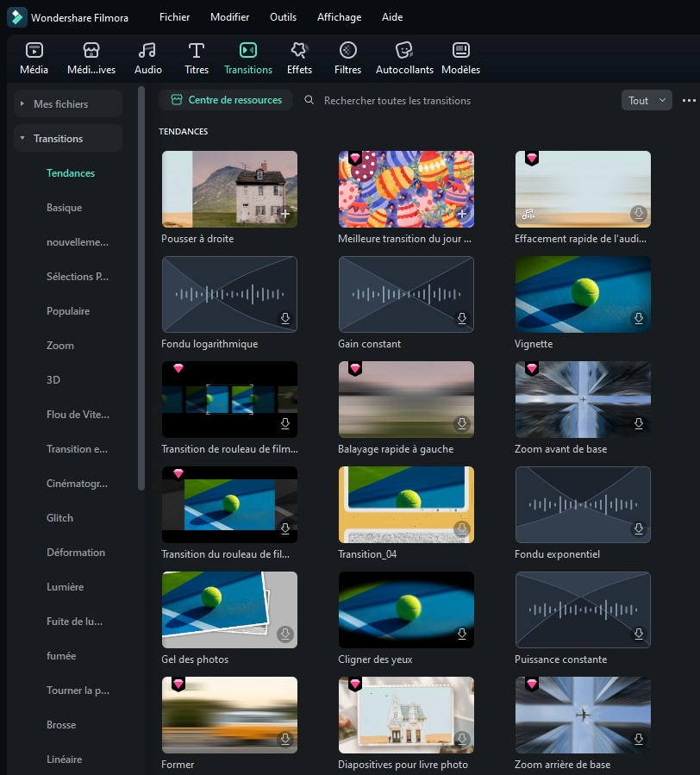
Task: Open the Effets tab icon
Action: pos(299,50)
